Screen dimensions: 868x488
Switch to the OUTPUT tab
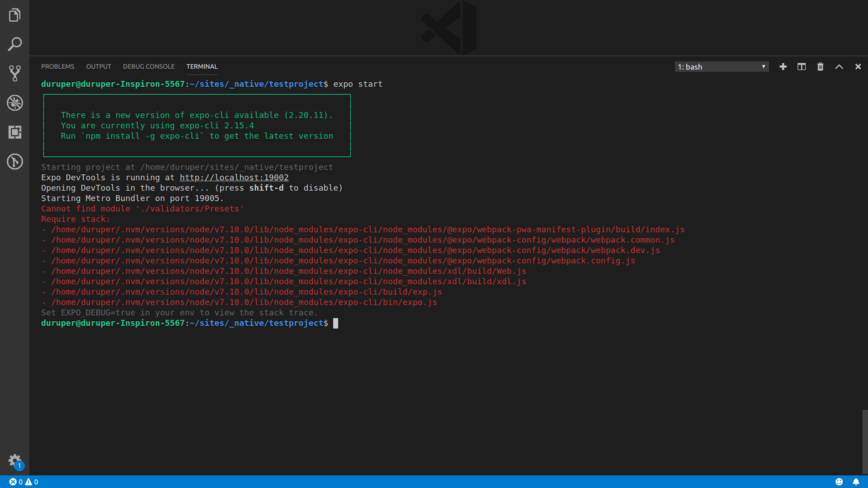(99, 66)
